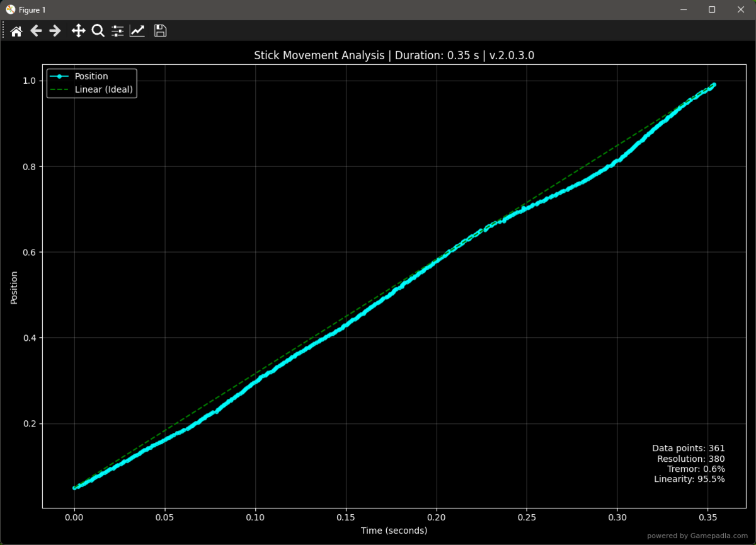Reset the plot with the Home icon

tap(16, 31)
